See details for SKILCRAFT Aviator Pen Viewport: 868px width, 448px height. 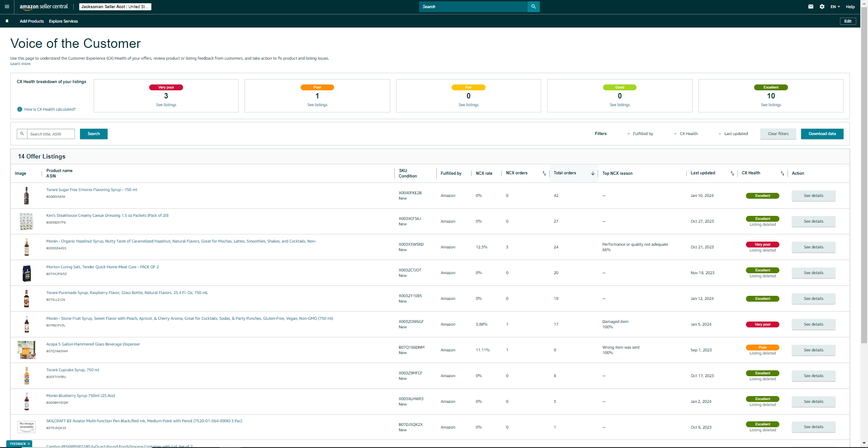click(813, 427)
